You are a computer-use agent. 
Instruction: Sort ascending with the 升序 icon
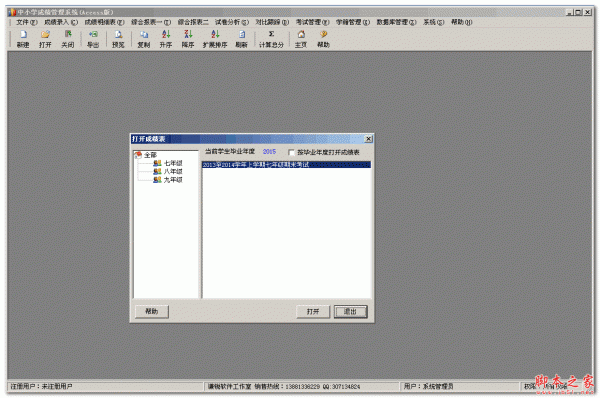pyautogui.click(x=166, y=35)
